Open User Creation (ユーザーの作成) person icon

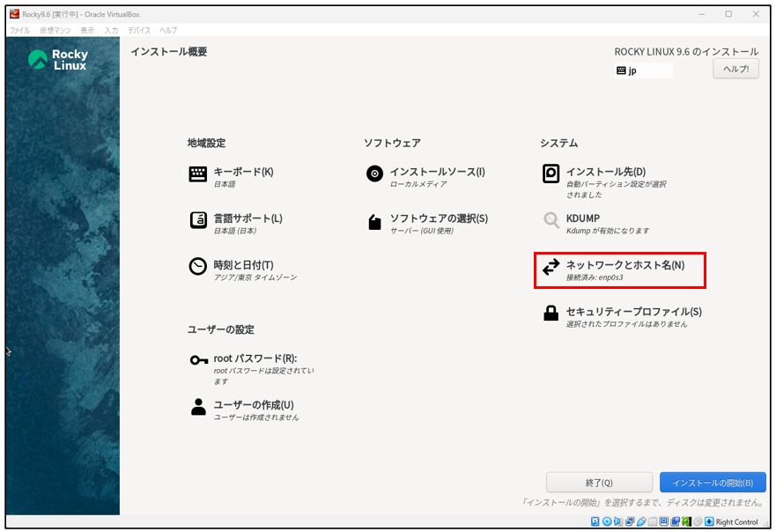point(198,406)
